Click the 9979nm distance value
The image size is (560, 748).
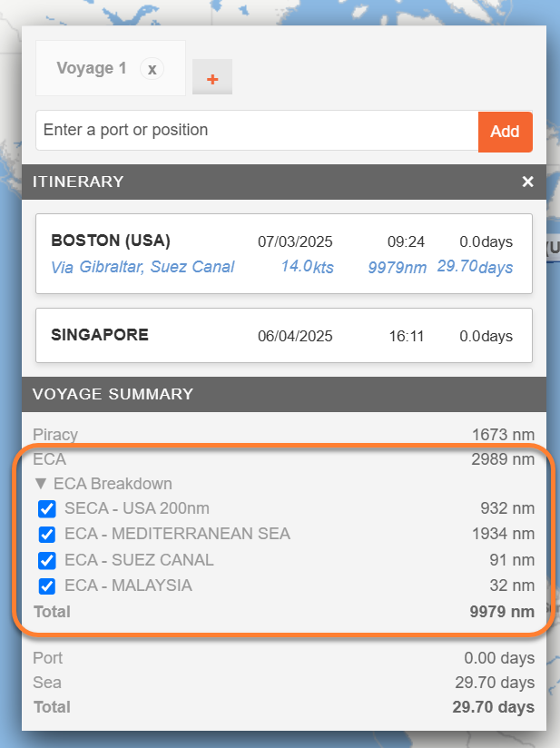click(397, 267)
